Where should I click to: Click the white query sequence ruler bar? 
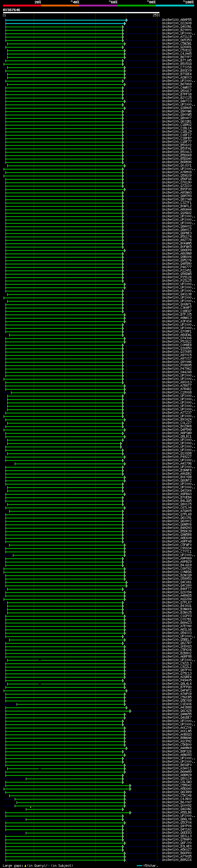tap(81, 12)
